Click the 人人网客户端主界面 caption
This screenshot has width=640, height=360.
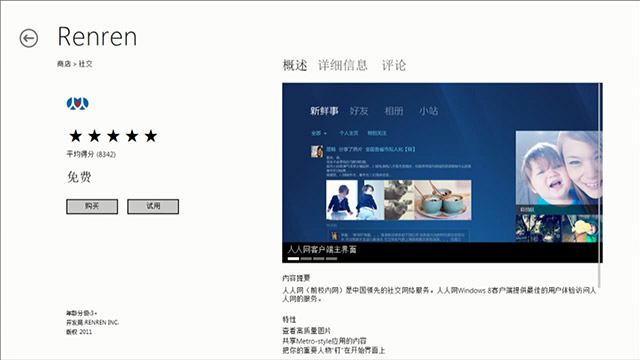pos(322,249)
